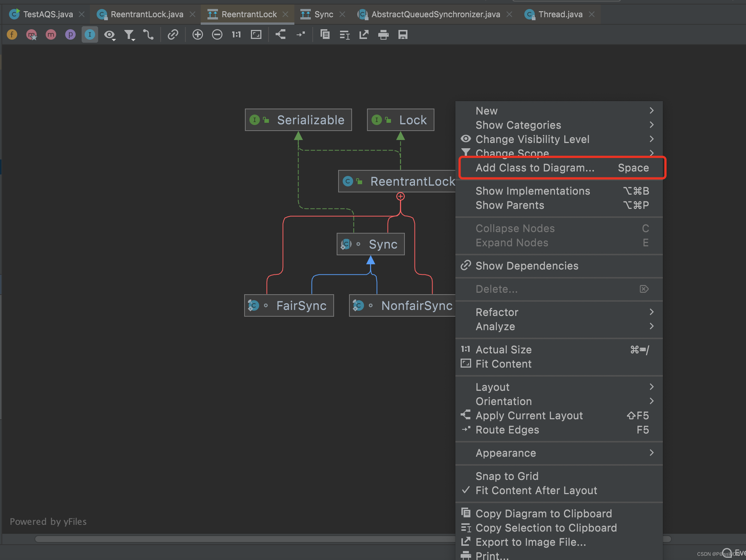This screenshot has height=560, width=746.
Task: Select the FairSync class node
Action: (289, 305)
